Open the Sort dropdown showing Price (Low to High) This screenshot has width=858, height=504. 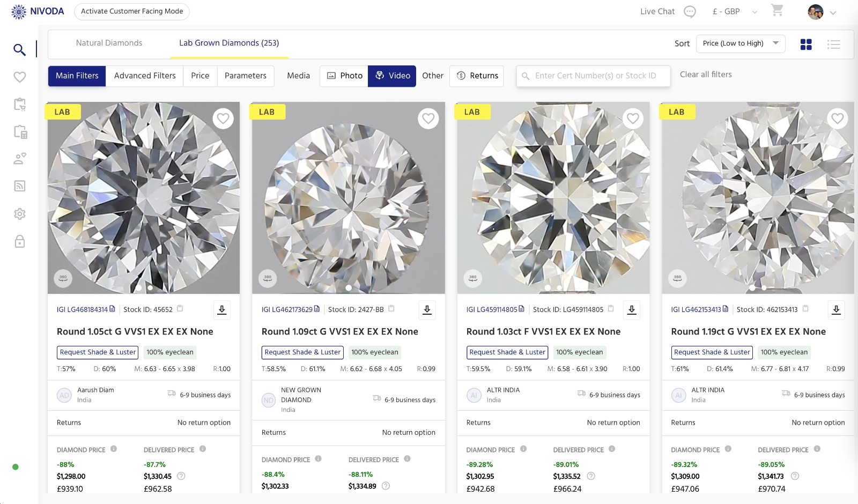tap(741, 43)
